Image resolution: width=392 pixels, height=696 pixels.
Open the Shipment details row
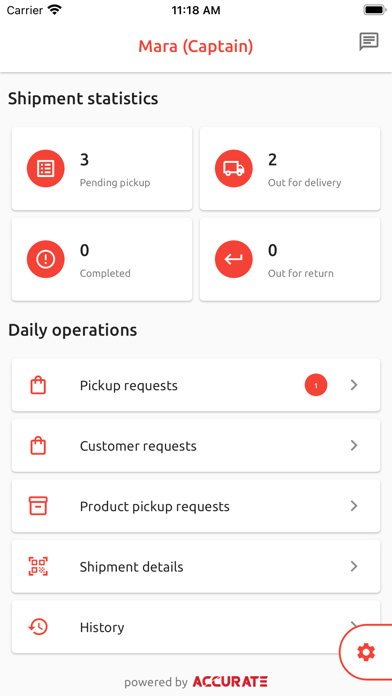[x=196, y=566]
